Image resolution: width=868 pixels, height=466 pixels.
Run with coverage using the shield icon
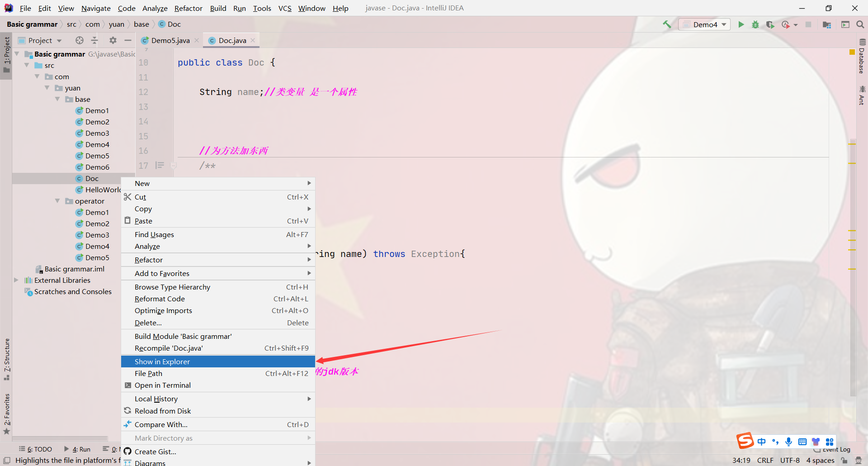tap(770, 24)
